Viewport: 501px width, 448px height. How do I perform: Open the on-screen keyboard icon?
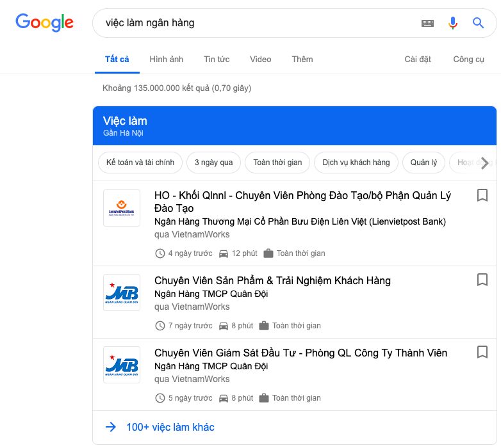[427, 23]
